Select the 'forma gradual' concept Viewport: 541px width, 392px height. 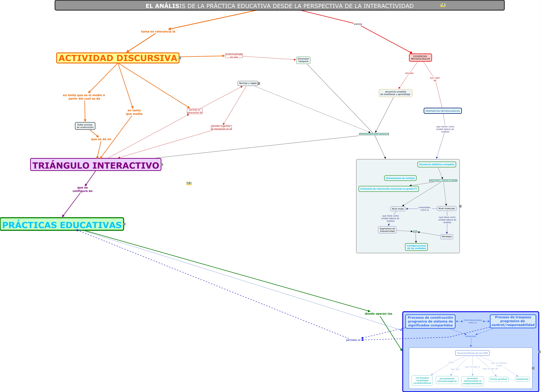click(x=499, y=379)
